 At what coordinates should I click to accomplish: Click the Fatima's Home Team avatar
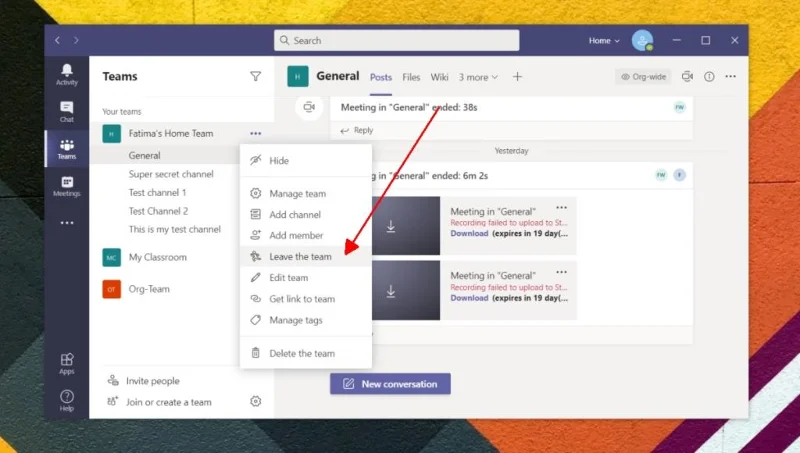(112, 134)
